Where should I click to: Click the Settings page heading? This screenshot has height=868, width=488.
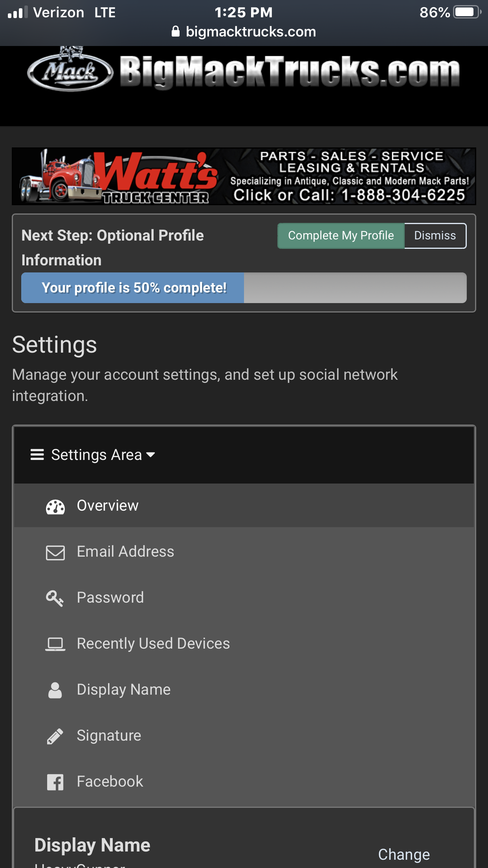(55, 345)
